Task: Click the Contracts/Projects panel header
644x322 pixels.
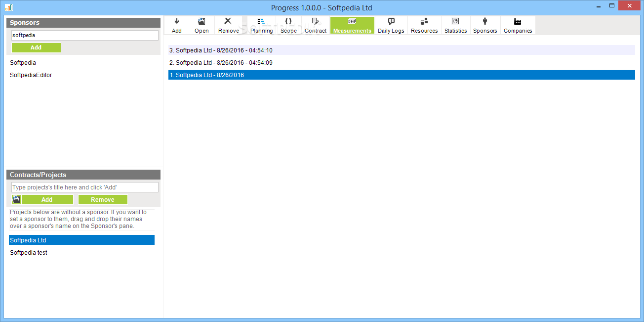Action: pos(83,175)
